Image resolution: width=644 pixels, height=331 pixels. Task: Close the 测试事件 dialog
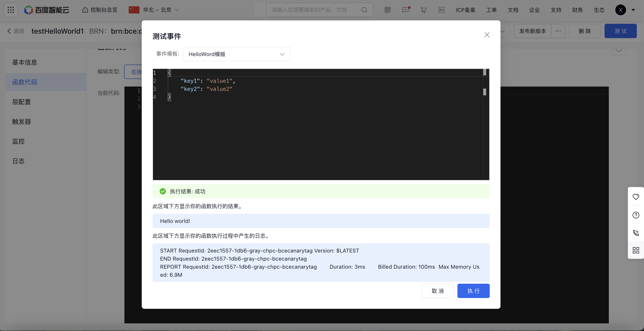coord(487,35)
